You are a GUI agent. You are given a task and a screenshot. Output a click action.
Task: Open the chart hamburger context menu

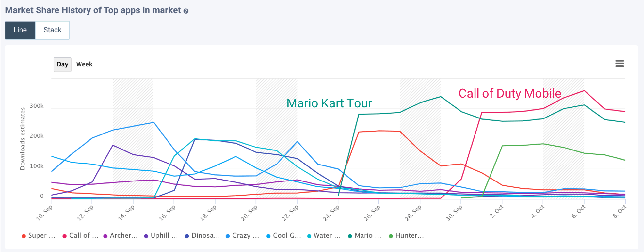620,64
